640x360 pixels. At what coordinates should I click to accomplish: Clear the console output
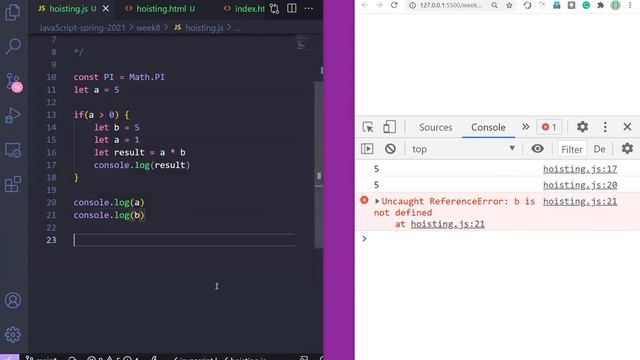point(390,149)
